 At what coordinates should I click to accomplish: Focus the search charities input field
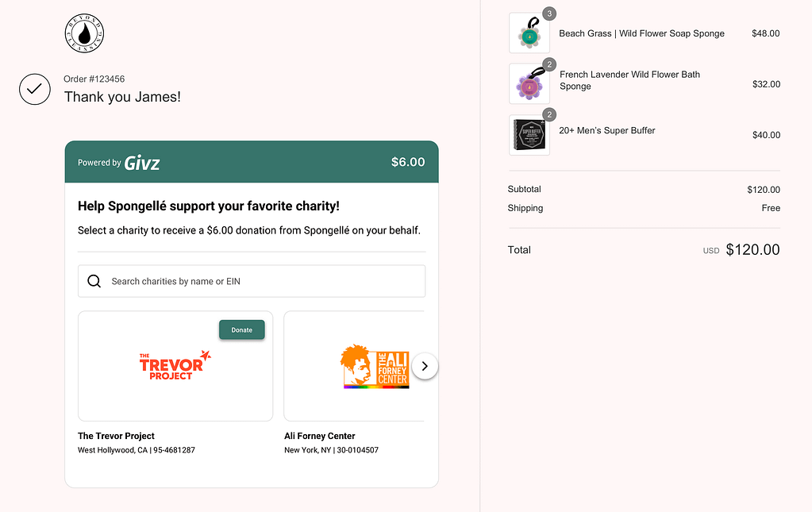(252, 281)
